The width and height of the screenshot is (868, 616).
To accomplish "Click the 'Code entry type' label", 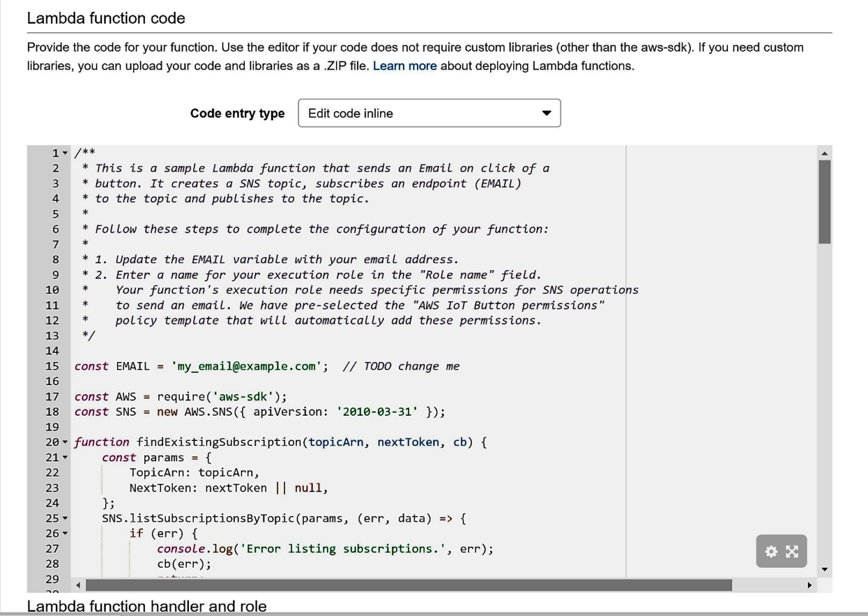I will pyautogui.click(x=237, y=113).
